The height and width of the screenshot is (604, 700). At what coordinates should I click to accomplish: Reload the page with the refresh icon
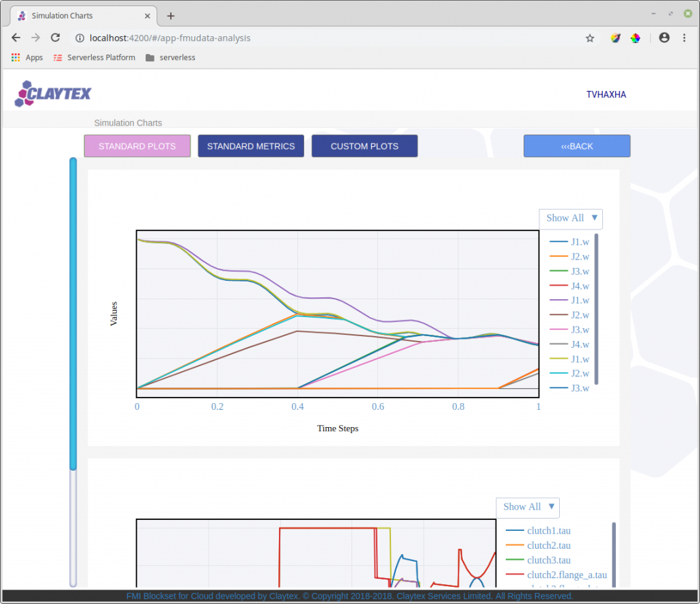(55, 38)
